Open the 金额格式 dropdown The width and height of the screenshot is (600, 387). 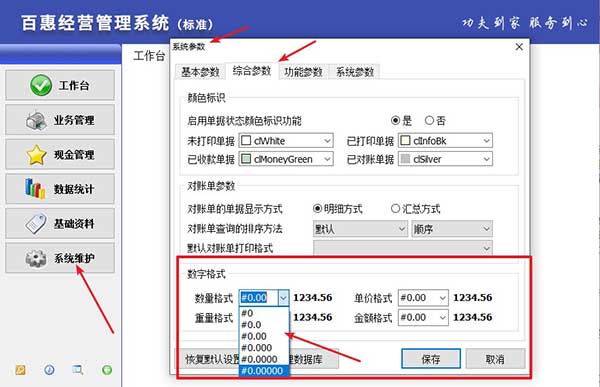click(x=423, y=317)
